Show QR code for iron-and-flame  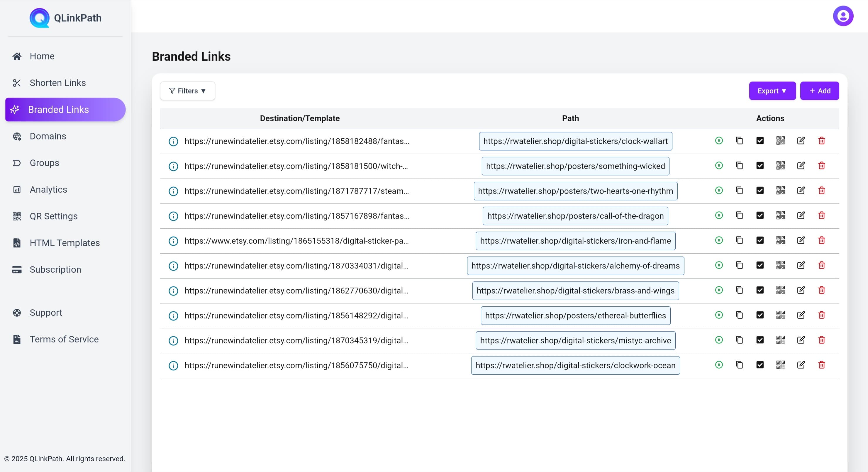click(x=780, y=240)
